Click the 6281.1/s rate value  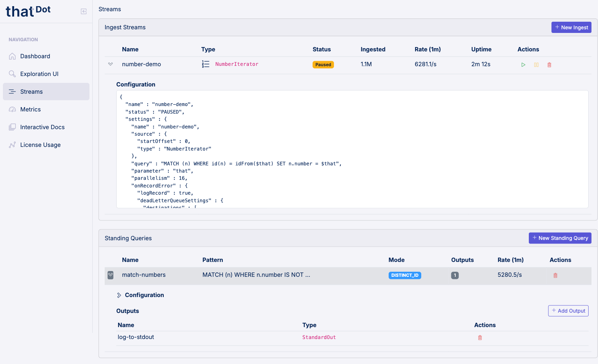tap(426, 64)
